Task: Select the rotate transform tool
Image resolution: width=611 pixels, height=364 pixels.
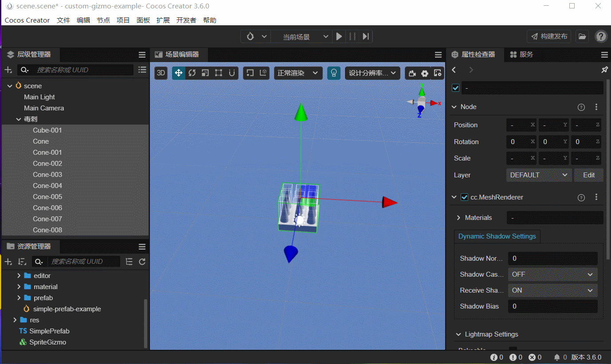Action: [192, 73]
